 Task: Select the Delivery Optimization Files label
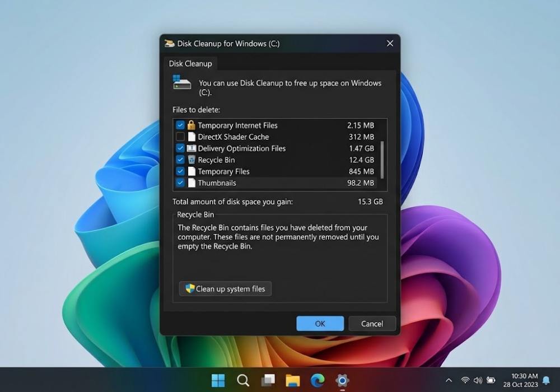coord(242,148)
